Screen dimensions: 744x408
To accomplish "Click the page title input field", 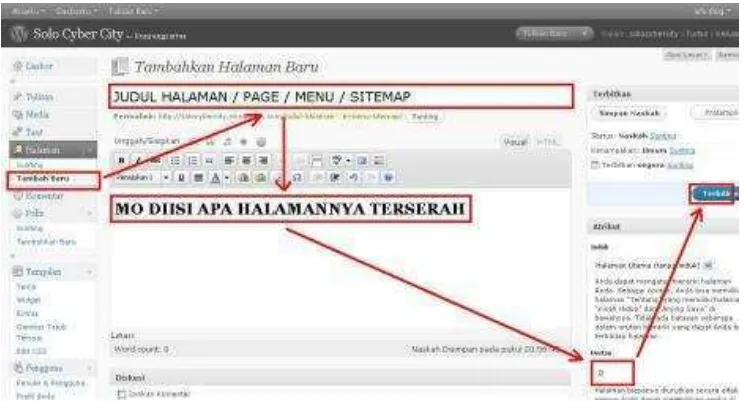I will point(341,97).
